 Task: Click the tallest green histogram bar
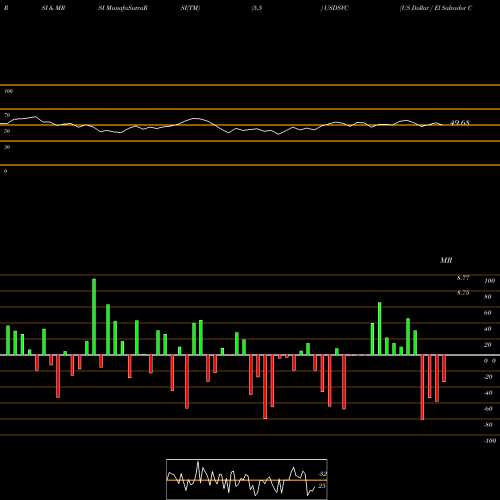point(94,317)
